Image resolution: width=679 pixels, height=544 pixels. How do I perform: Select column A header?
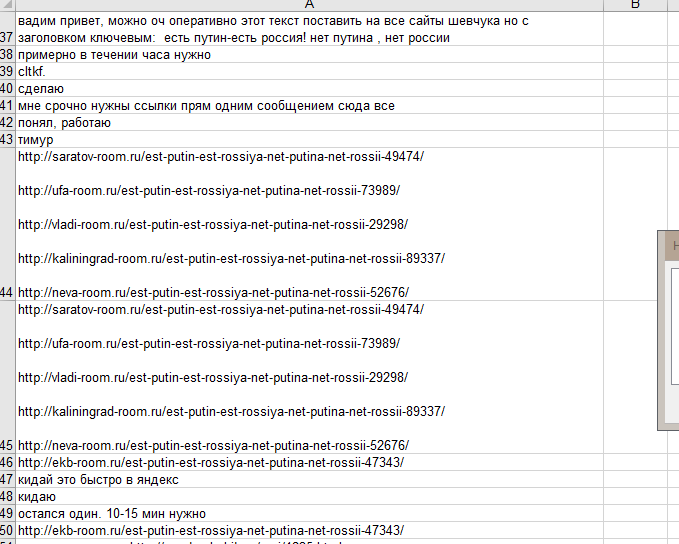tap(309, 5)
